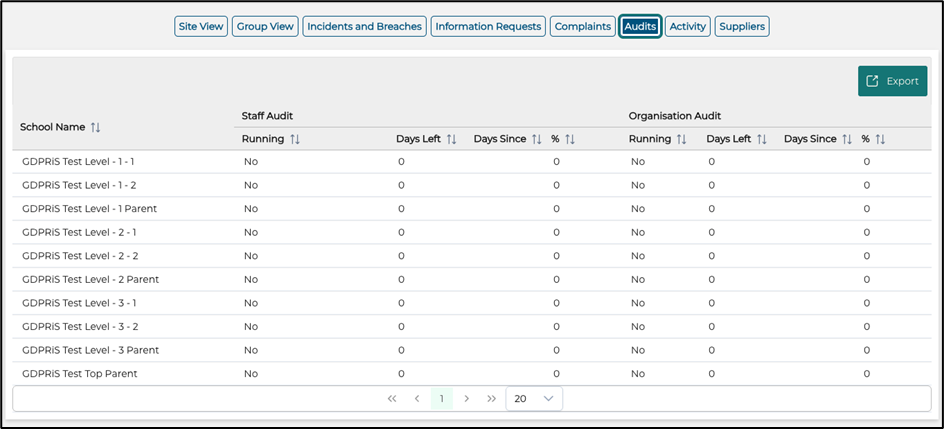The width and height of the screenshot is (944, 429).
Task: Click the Export button
Action: (x=892, y=81)
